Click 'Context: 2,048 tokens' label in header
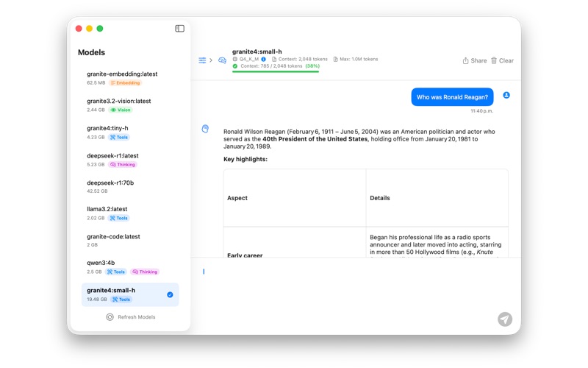Screen dimensions: 588x368 [300, 60]
